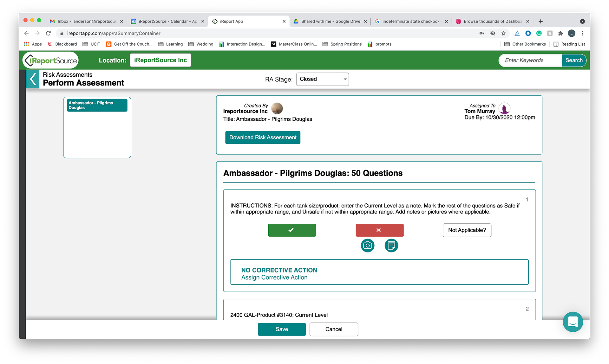Open a new browser tab
Image resolution: width=609 pixels, height=364 pixels.
[x=541, y=21]
